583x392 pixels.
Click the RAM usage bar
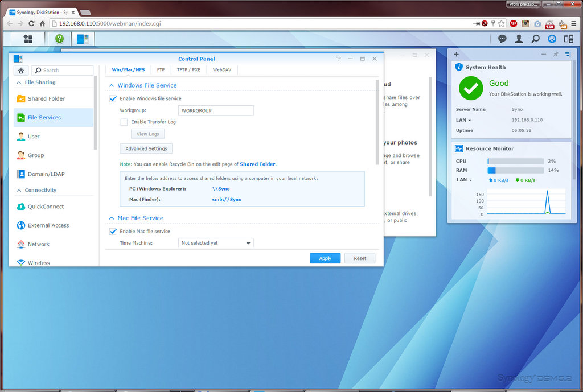516,170
